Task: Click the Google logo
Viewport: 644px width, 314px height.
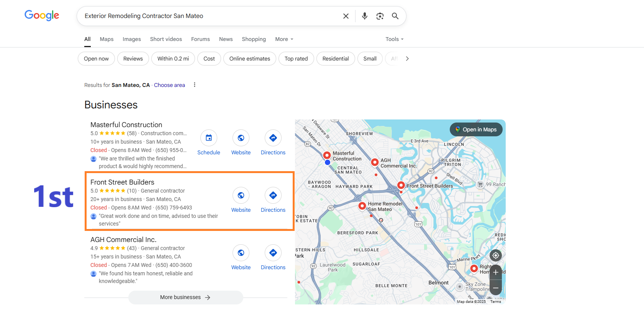Action: (x=42, y=16)
